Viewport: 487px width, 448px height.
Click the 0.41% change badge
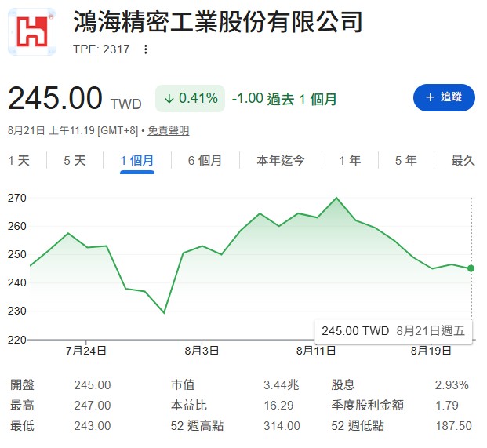[190, 98]
